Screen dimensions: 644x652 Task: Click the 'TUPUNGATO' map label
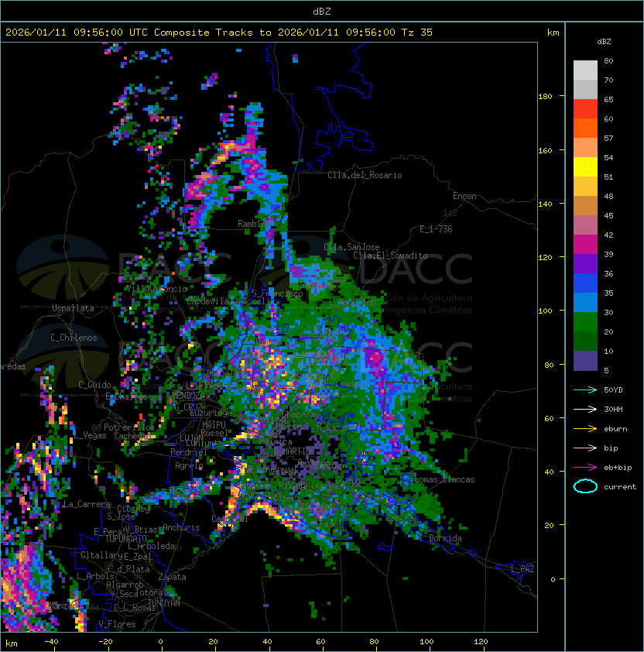[x=126, y=538]
